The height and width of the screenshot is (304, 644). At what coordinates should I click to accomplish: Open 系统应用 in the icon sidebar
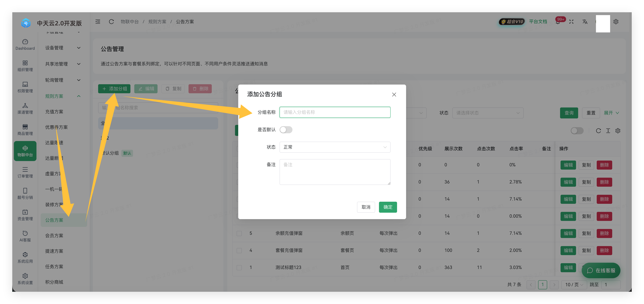[25, 257]
